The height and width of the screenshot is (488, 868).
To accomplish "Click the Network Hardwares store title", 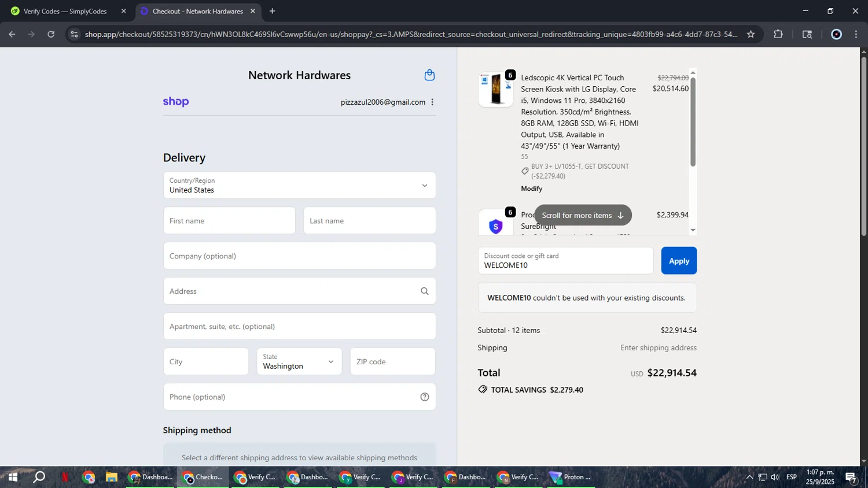I will tap(299, 75).
